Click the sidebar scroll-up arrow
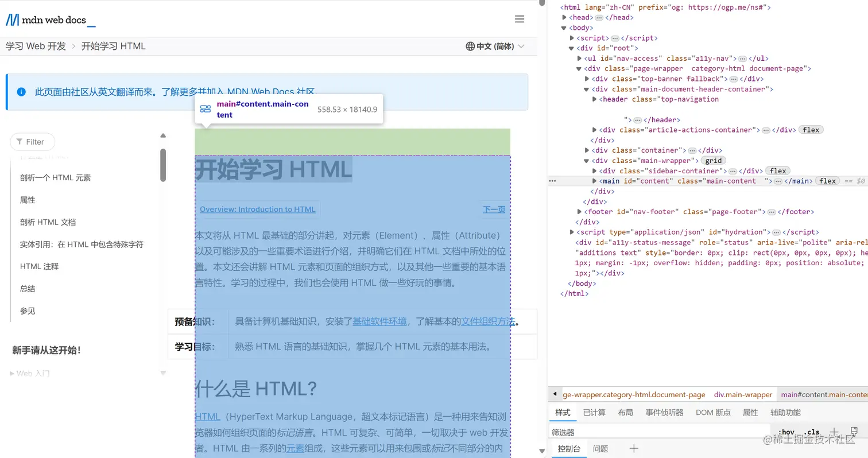The image size is (868, 458). [163, 136]
